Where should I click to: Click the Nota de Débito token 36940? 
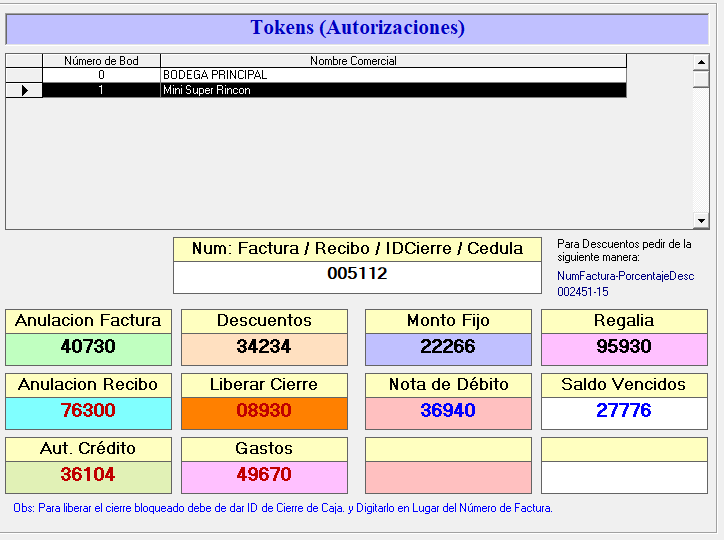pos(447,412)
